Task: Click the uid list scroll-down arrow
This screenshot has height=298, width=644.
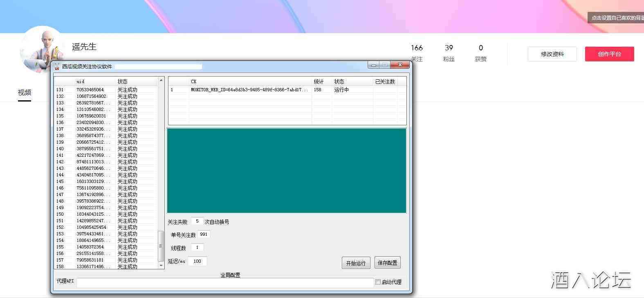Action: (161, 266)
